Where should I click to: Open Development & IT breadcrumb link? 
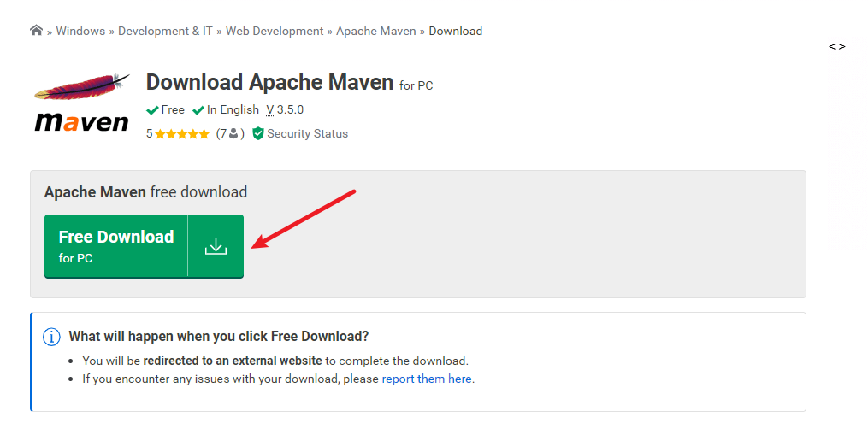165,31
